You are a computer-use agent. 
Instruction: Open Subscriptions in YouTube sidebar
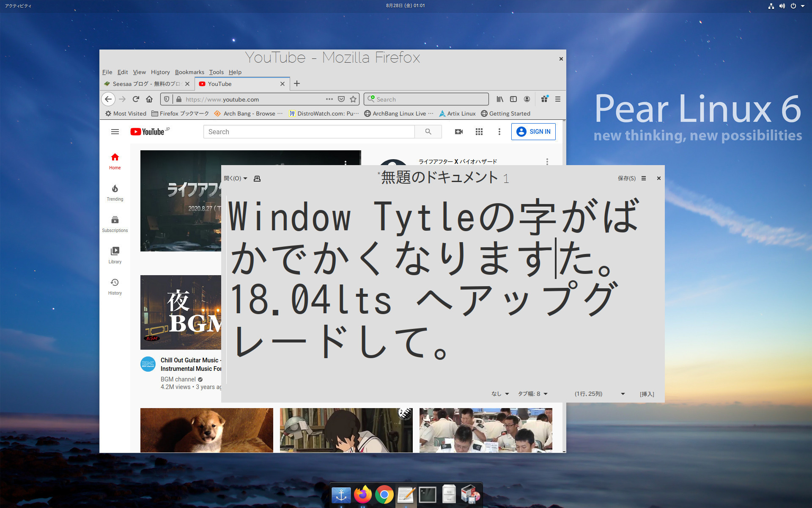pyautogui.click(x=115, y=224)
